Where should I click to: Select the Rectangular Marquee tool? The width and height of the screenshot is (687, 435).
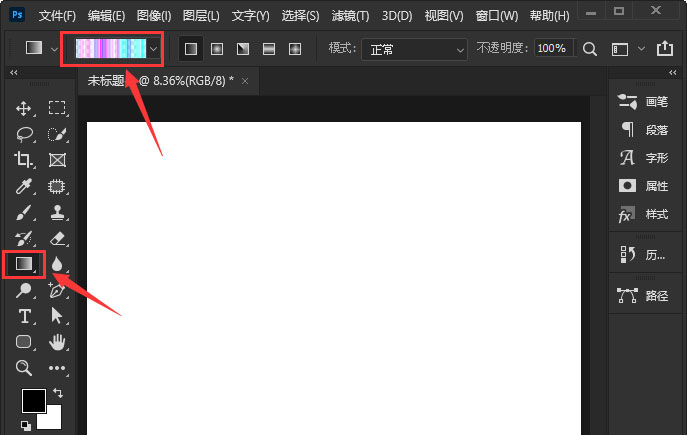pos(57,108)
